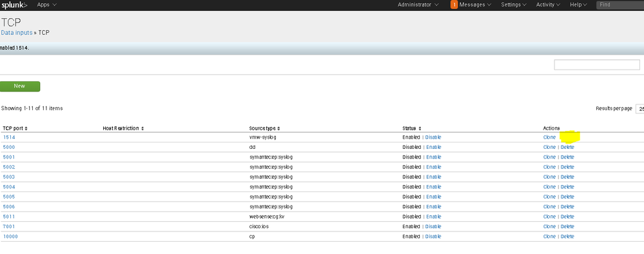Open TCP port 5002 input

[9, 167]
